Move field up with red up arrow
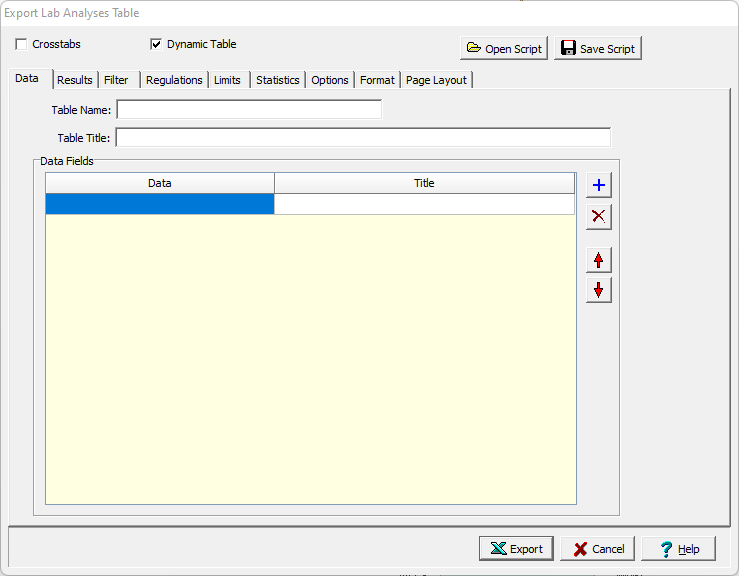 tap(599, 260)
